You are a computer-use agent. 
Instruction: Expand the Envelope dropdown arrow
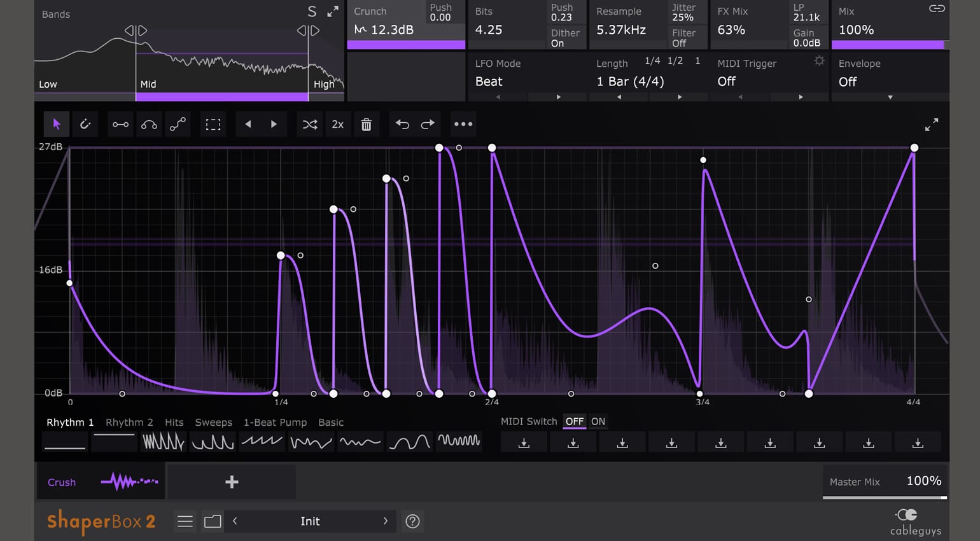point(890,97)
